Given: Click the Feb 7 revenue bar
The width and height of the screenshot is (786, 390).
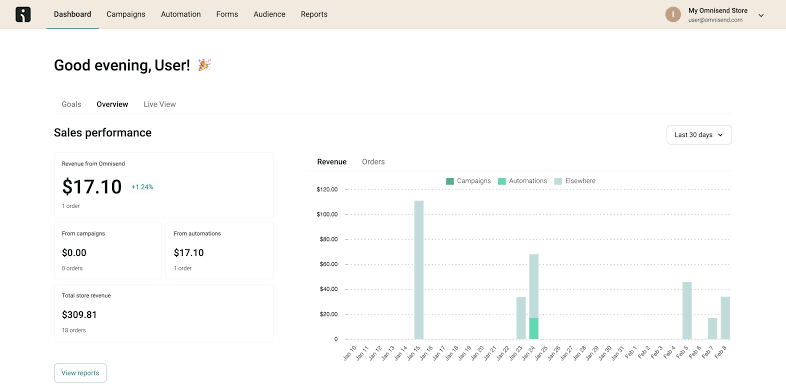Looking at the screenshot, I should [x=713, y=328].
